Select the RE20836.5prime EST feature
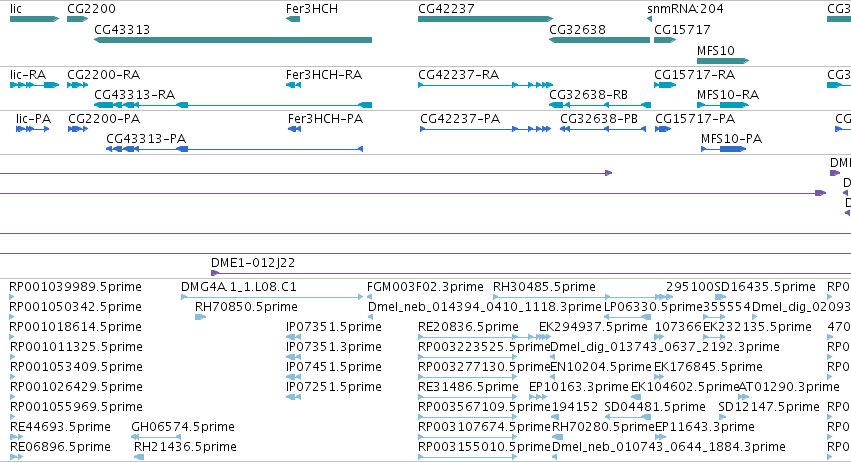 click(468, 337)
